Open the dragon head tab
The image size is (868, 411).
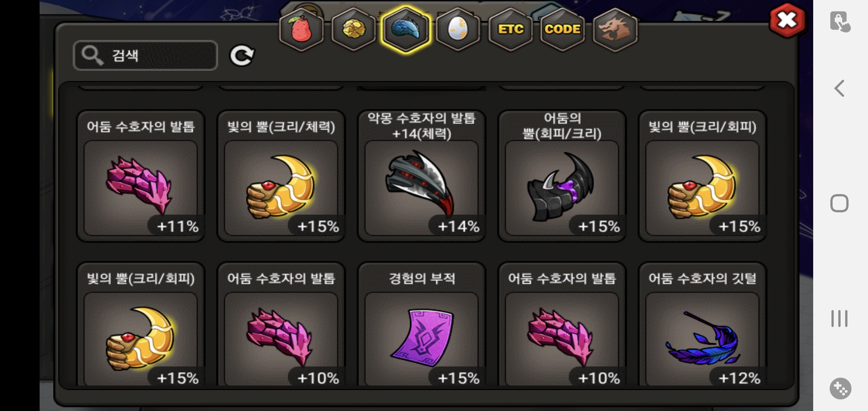615,29
